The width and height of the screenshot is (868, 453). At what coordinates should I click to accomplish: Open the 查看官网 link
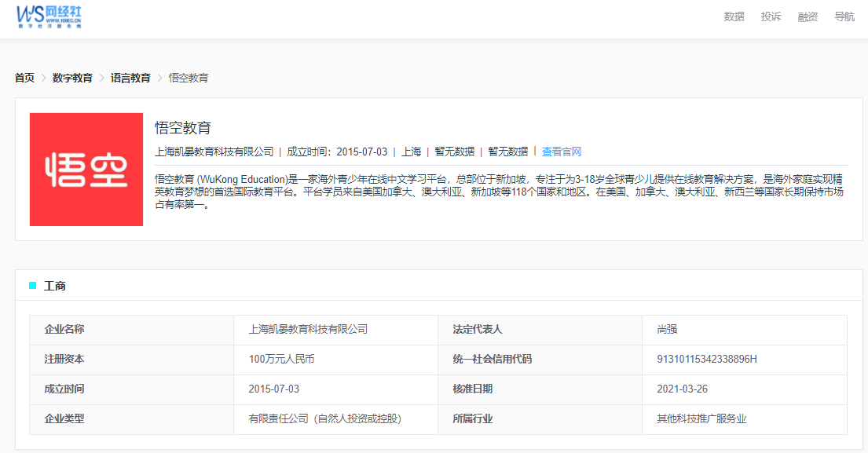(x=562, y=152)
